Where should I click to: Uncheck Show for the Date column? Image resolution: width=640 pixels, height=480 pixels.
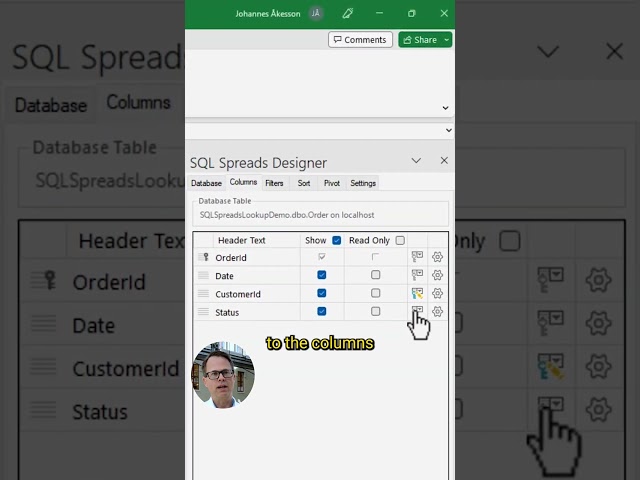click(x=322, y=275)
